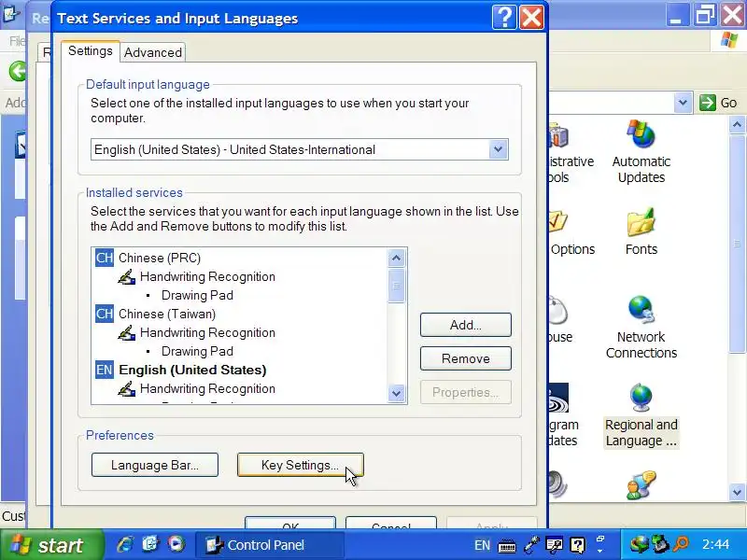The width and height of the screenshot is (747, 560).
Task: Click the green device icon in the system tray
Action: 660,544
